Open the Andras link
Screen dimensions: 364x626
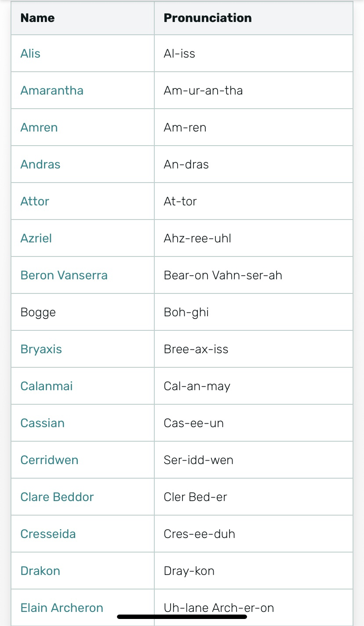[40, 165]
